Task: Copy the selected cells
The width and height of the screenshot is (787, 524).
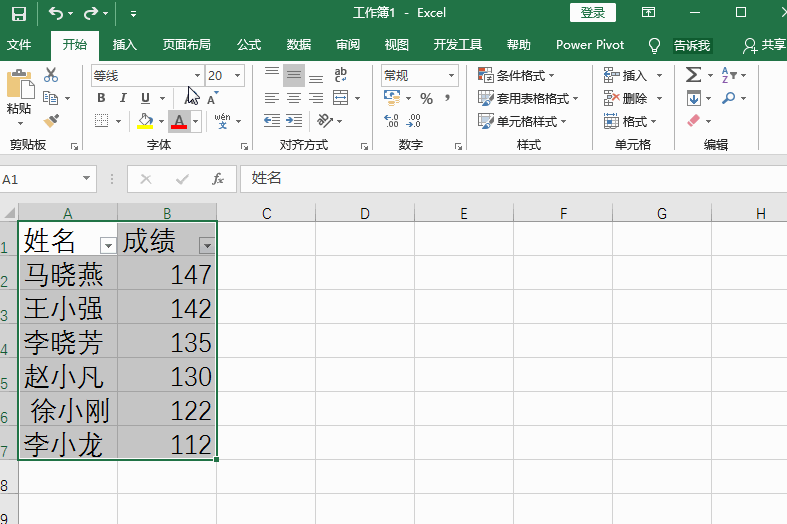Action: click(50, 98)
